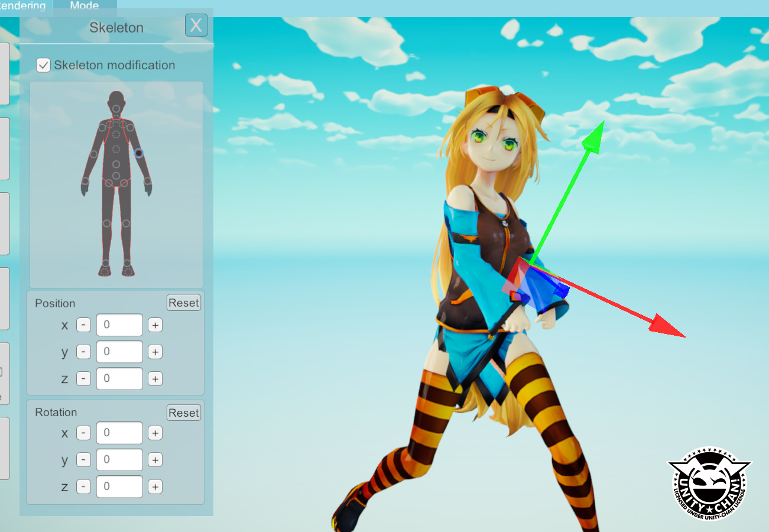Select the chest joint on the body diagram

pyautogui.click(x=115, y=135)
